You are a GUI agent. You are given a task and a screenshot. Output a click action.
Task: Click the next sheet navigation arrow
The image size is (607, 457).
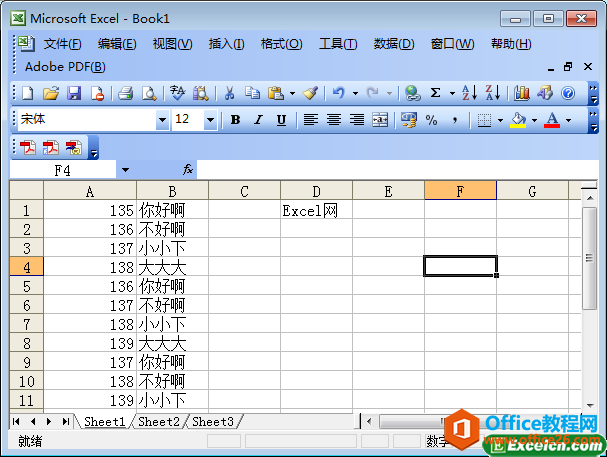pos(49,421)
